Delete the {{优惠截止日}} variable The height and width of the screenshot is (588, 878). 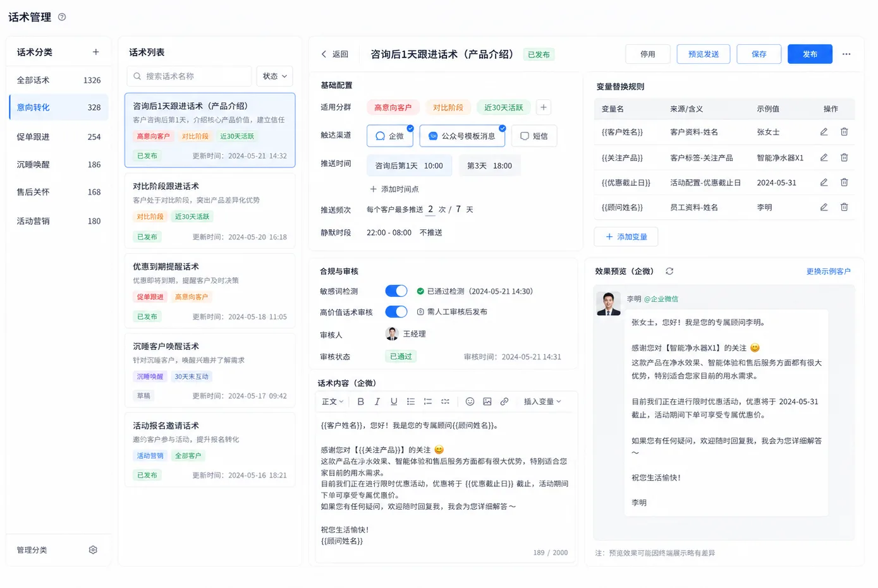(x=844, y=183)
